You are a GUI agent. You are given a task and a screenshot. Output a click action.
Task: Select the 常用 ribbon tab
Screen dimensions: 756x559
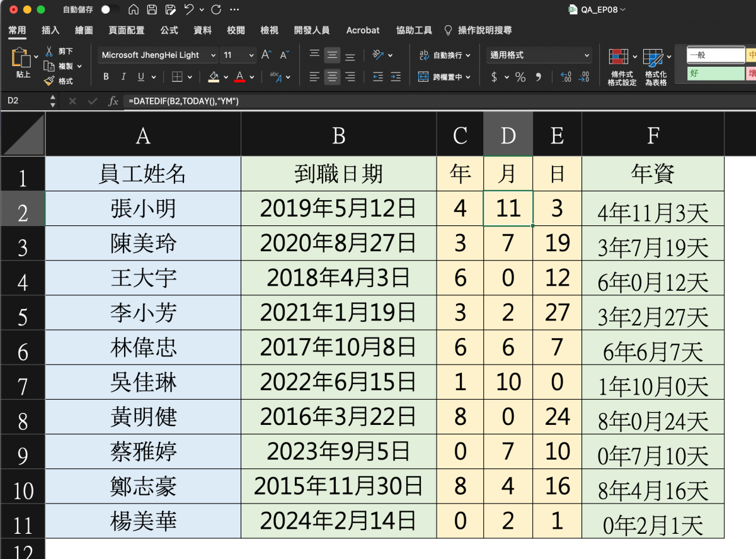(x=17, y=30)
